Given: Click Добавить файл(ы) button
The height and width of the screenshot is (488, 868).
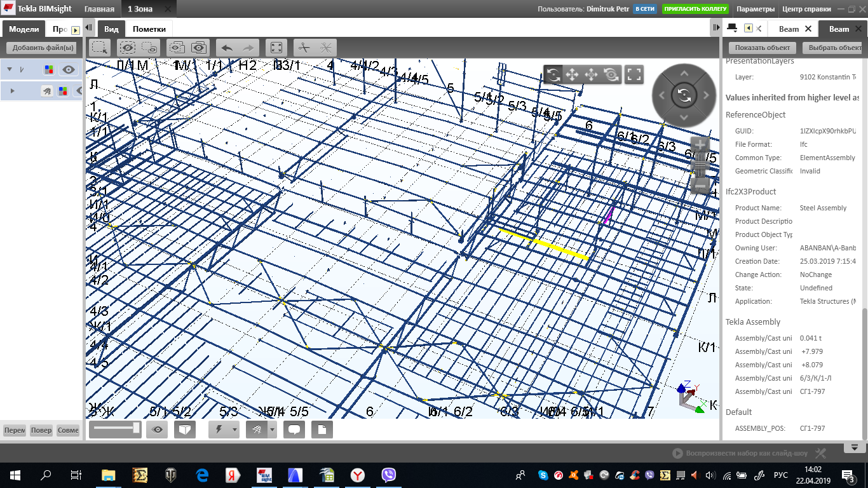Looking at the screenshot, I should [41, 48].
